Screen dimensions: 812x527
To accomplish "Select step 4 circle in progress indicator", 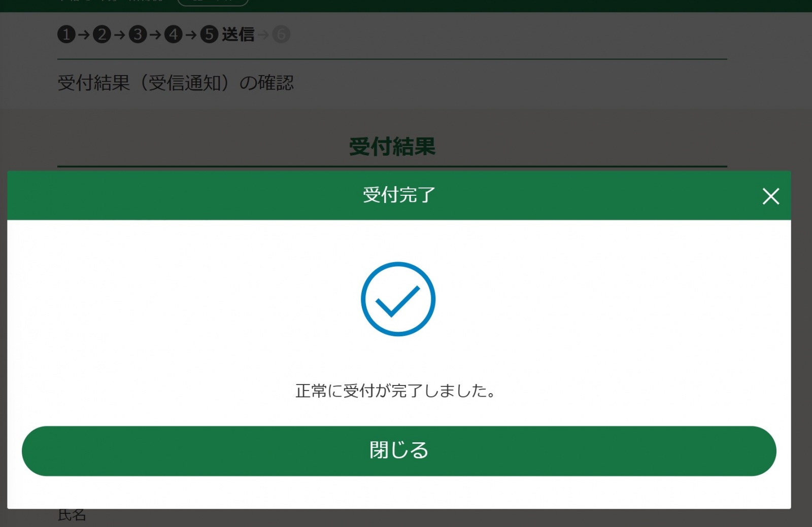I will [x=174, y=34].
